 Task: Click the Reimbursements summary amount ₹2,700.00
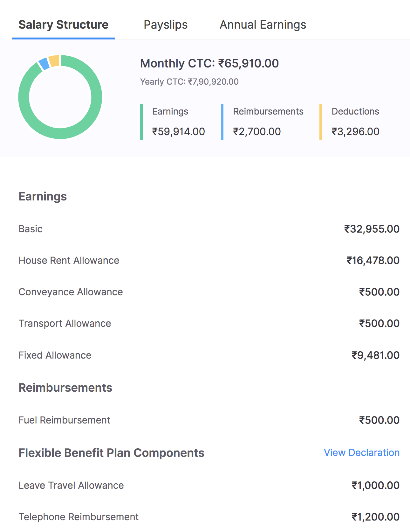click(257, 131)
